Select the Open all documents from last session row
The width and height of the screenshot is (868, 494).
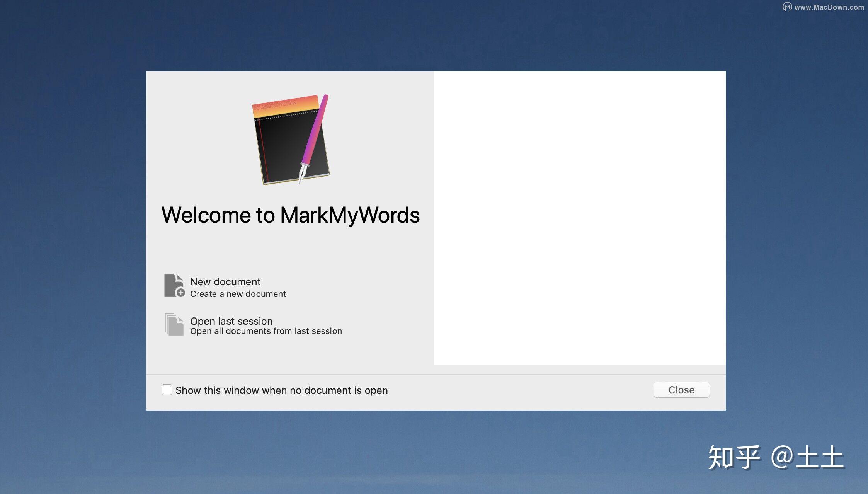tap(266, 331)
